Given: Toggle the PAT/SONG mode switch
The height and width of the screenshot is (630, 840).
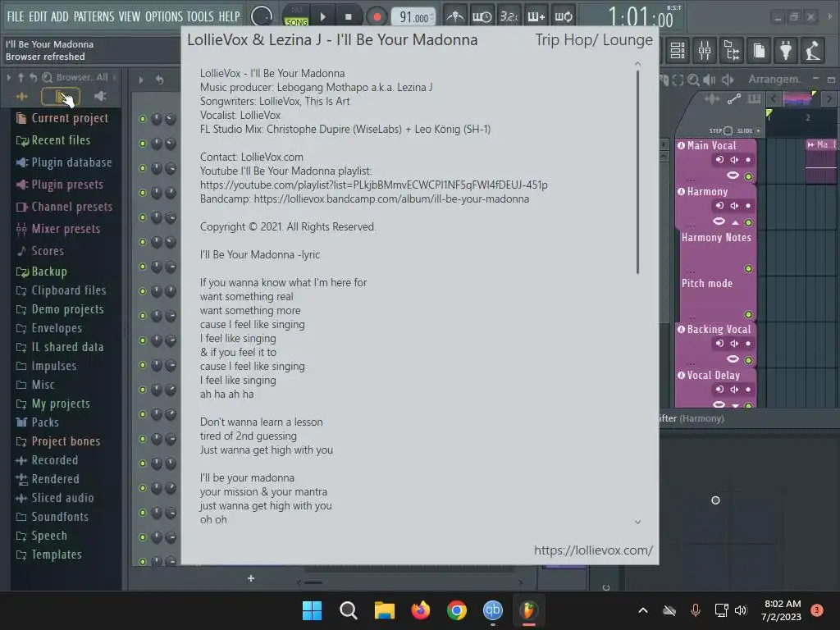Looking at the screenshot, I should 296,16.
